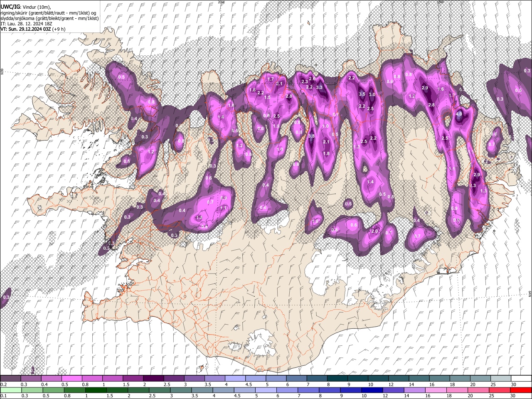The image size is (532, 399).
Task: Click the '0.2' label in top legend row
Action: [4, 384]
